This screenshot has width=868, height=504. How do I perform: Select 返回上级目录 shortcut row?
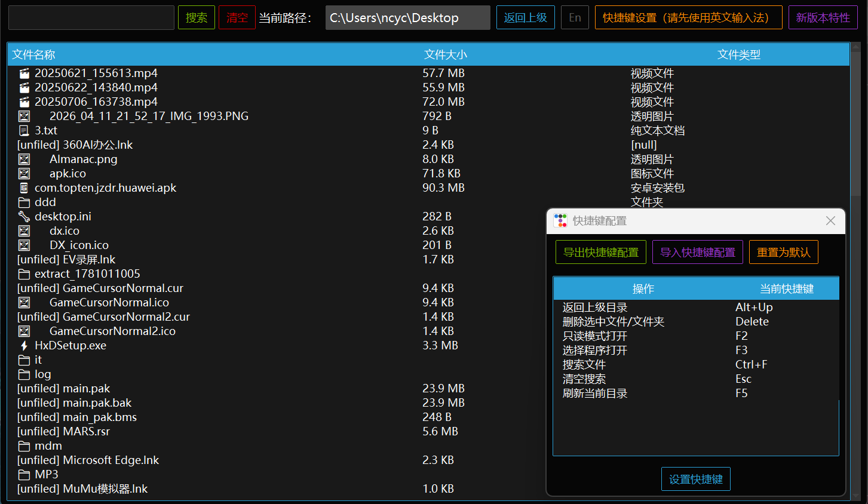point(696,308)
